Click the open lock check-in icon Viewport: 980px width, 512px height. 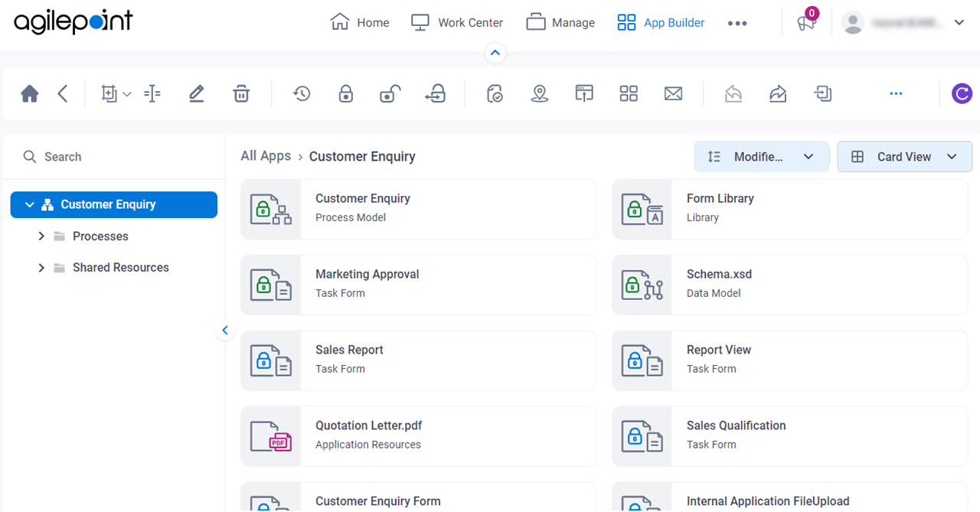point(390,94)
